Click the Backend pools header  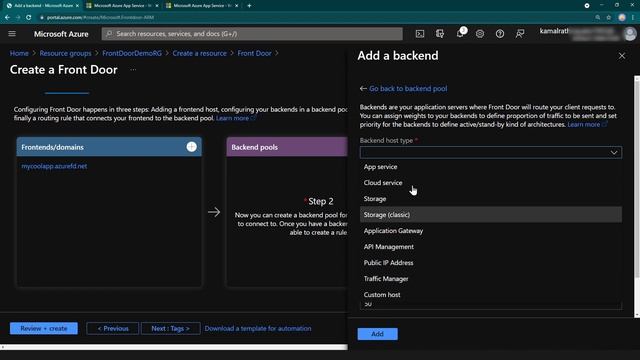click(x=287, y=147)
